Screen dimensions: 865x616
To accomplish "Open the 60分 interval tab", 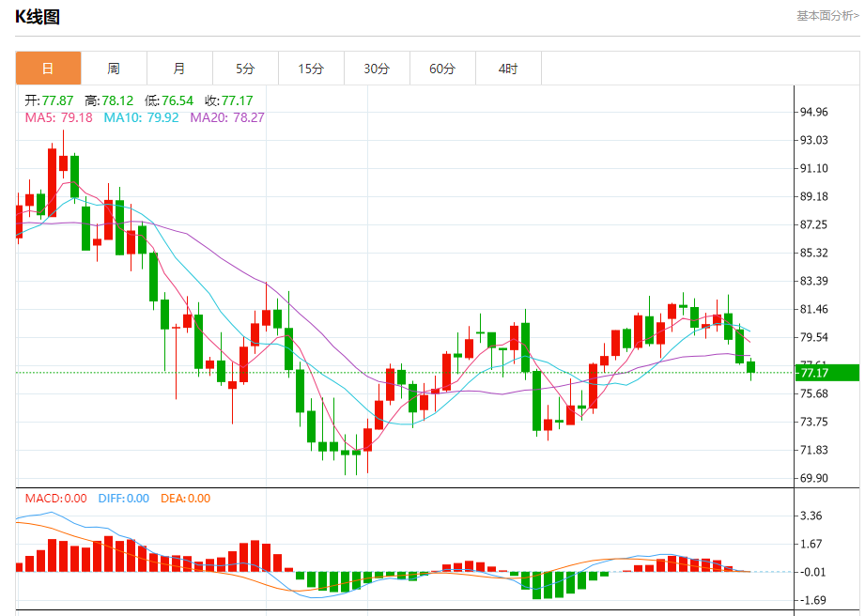I will pyautogui.click(x=442, y=69).
